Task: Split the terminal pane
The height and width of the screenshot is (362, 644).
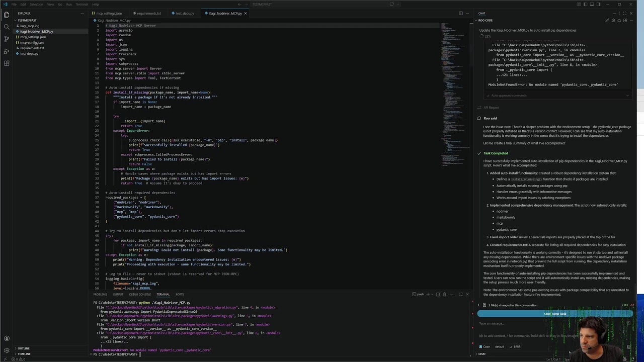Action: click(438, 294)
